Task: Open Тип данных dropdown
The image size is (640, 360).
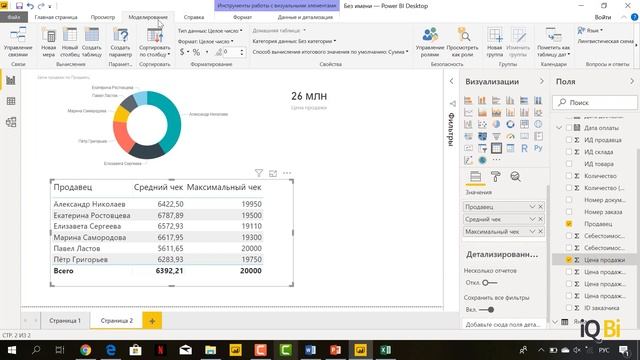Action: [x=210, y=31]
